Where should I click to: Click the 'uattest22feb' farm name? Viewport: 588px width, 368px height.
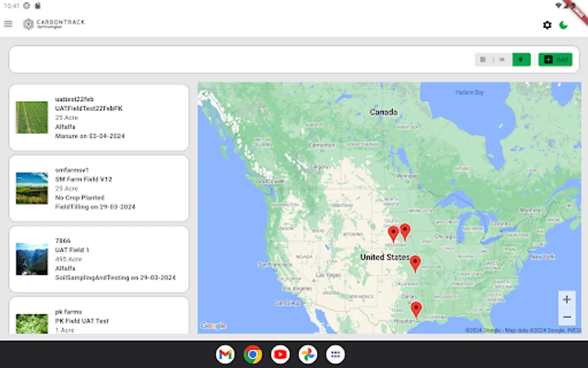[x=74, y=99]
